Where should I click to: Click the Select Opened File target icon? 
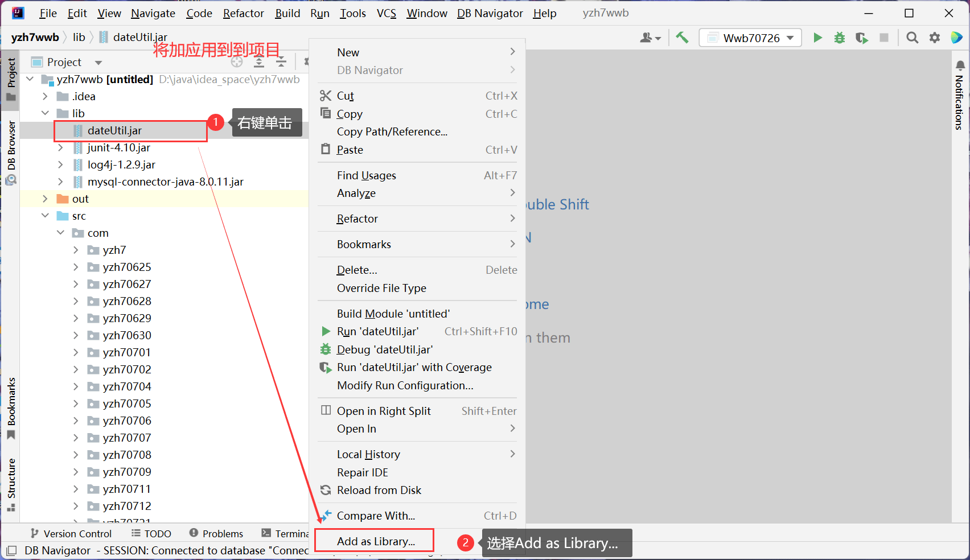click(237, 62)
